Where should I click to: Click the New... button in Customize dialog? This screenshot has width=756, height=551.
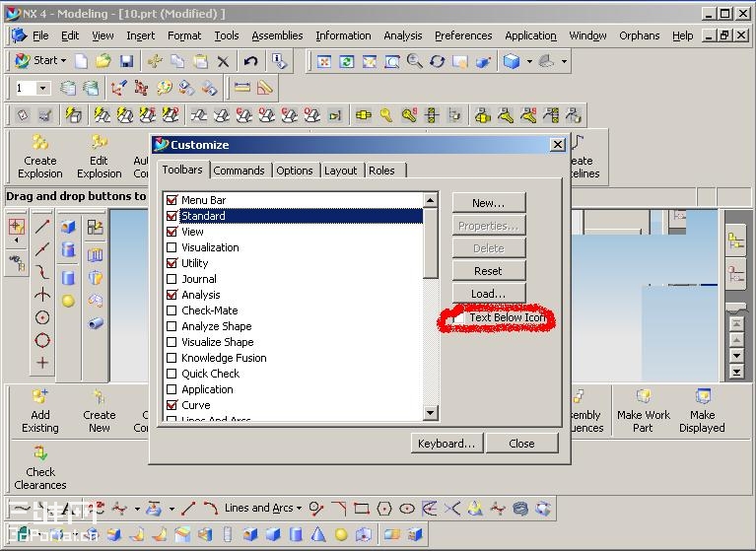[x=489, y=203]
